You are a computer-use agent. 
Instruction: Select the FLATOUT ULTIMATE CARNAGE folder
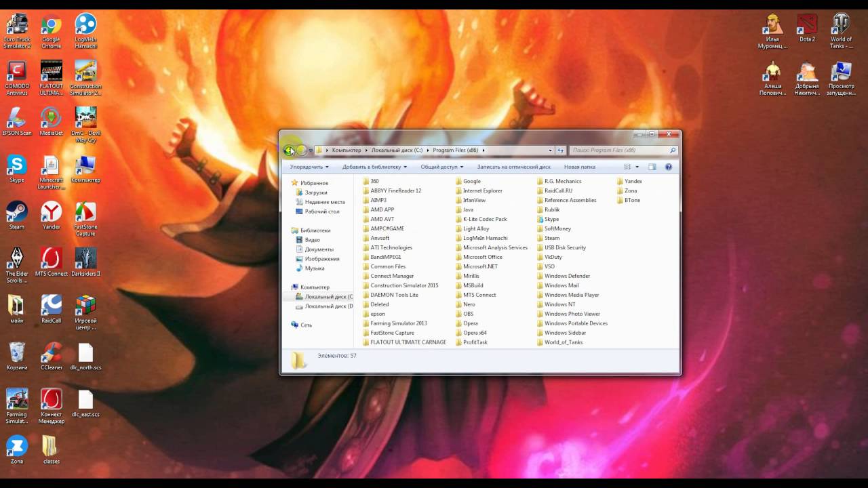(404, 342)
